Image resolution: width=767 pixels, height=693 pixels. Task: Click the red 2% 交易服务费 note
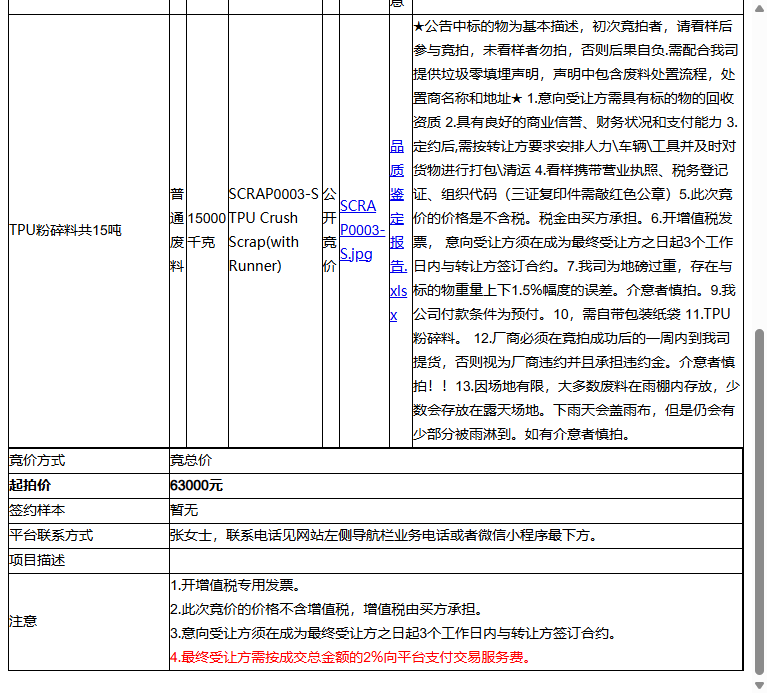(x=351, y=657)
